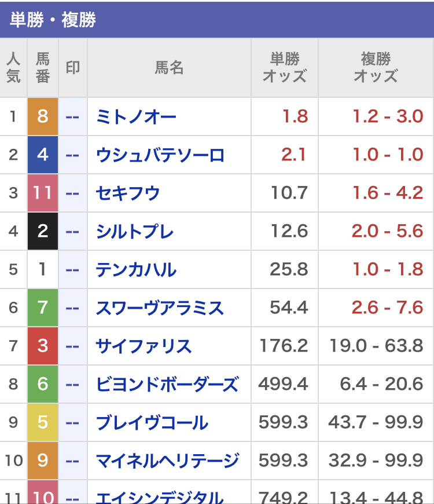
Task: Click the 単勝オッズ column header
Action: [284, 68]
